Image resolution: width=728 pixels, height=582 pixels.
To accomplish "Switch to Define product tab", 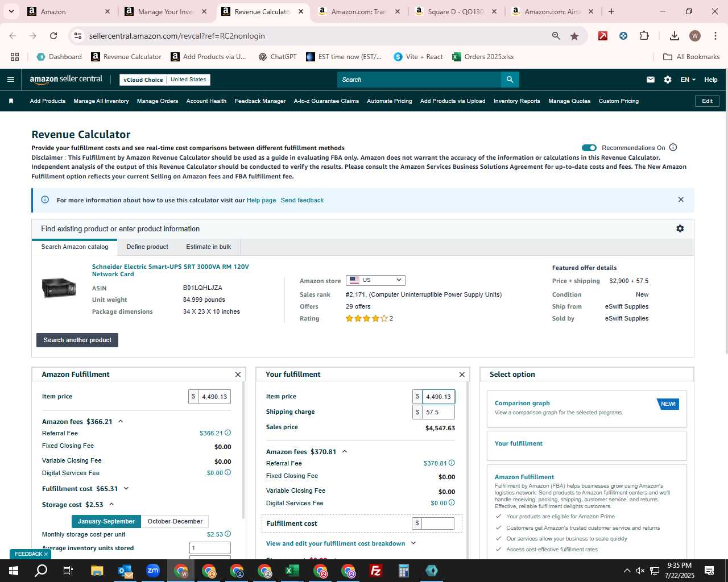I will [147, 247].
